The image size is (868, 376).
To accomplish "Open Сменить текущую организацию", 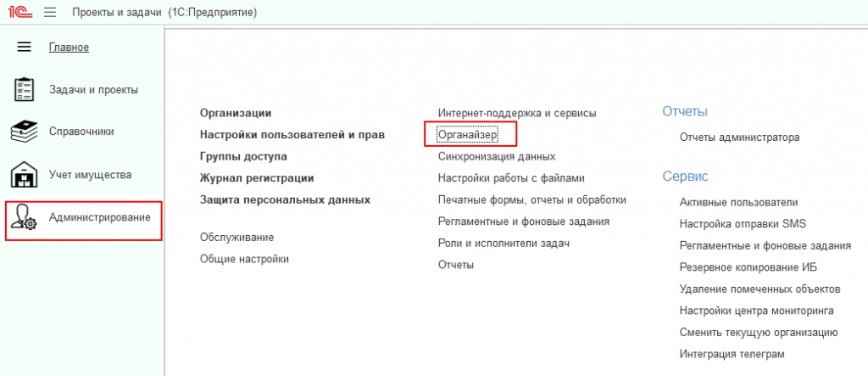I will point(759,332).
